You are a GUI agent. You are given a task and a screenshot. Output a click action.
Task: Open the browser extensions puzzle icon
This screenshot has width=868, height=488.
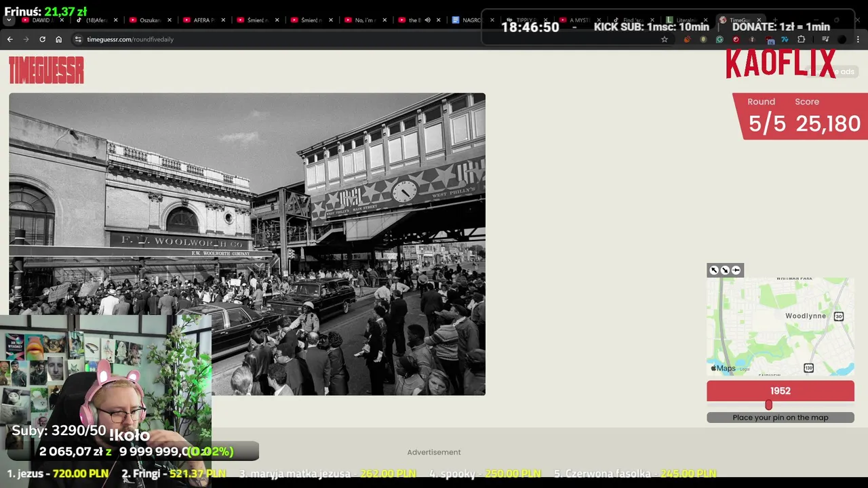pyautogui.click(x=801, y=39)
